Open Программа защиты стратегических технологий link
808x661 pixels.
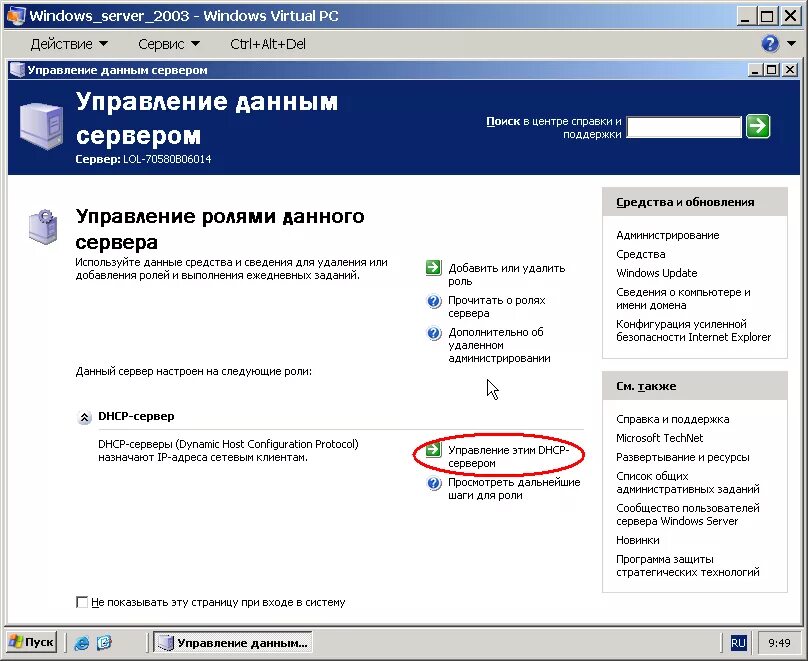[688, 565]
